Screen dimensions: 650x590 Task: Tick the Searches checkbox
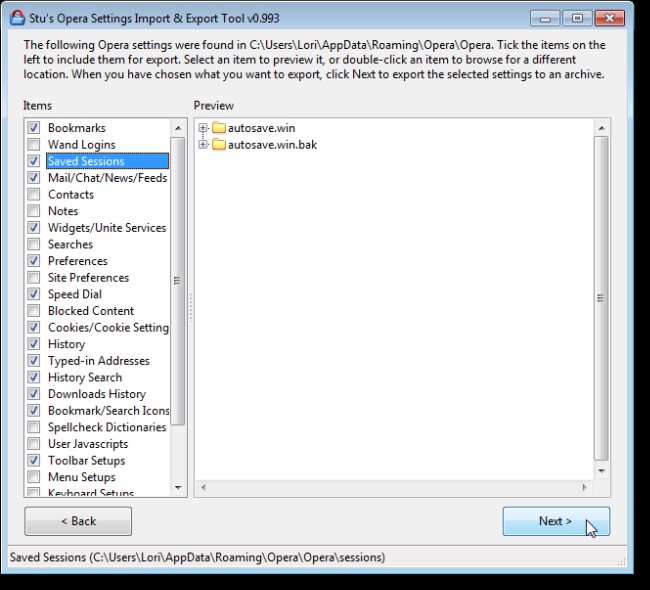34,244
